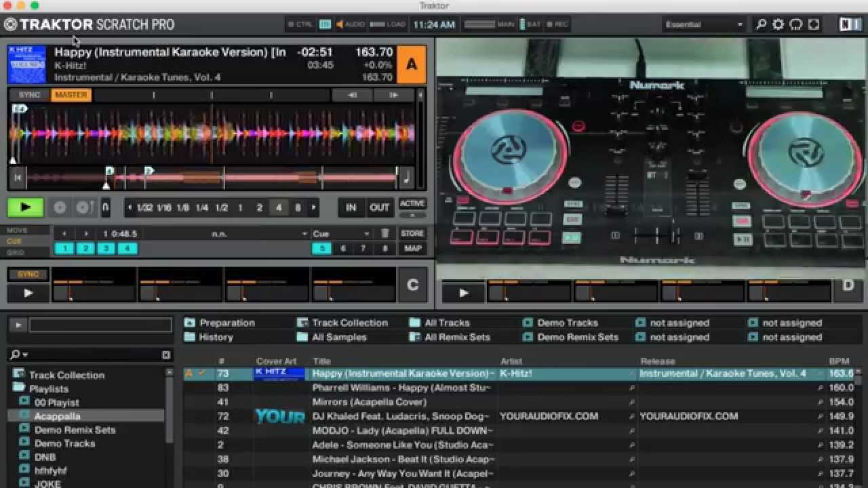
Task: Click the CUE button next to Deck A Play
Action: pos(60,207)
